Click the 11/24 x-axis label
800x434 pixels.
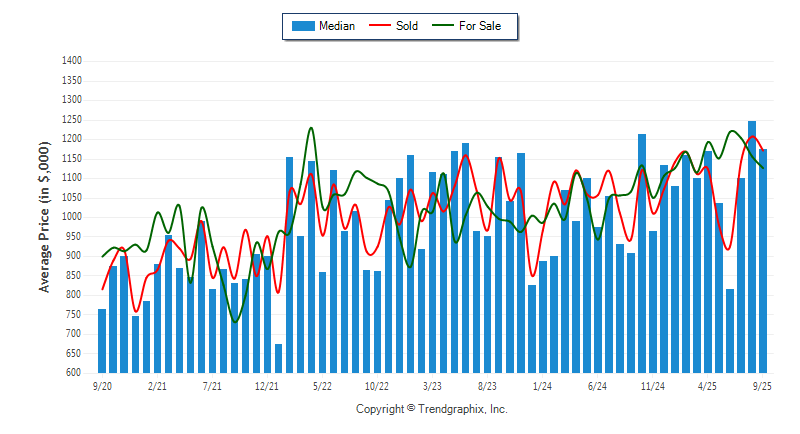pyautogui.click(x=653, y=385)
